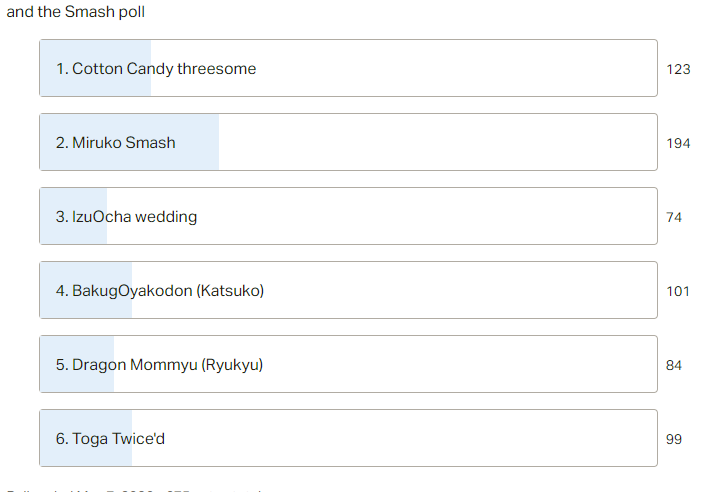Screen dimensions: 702x492
Task: Click the blue fill in Dragon Mommyu row
Action: point(77,364)
